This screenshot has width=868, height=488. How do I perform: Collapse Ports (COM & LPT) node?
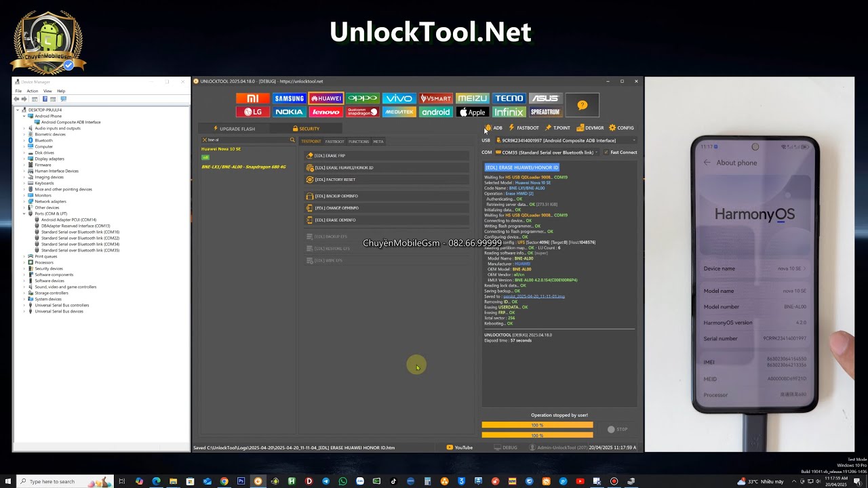click(24, 213)
